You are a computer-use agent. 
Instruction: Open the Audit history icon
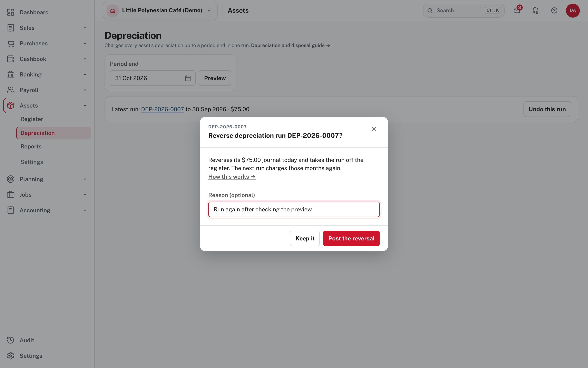coord(10,340)
